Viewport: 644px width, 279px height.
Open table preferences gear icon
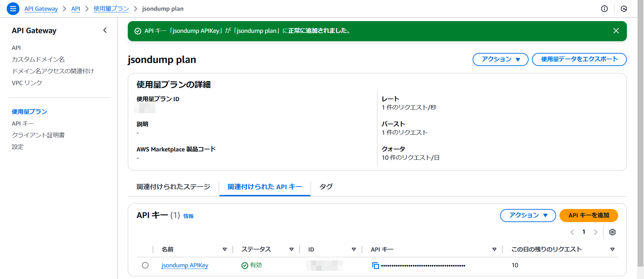[612, 232]
